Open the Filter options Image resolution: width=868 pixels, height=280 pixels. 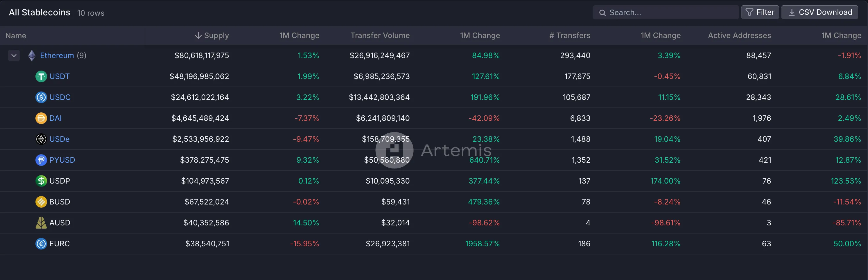point(760,12)
